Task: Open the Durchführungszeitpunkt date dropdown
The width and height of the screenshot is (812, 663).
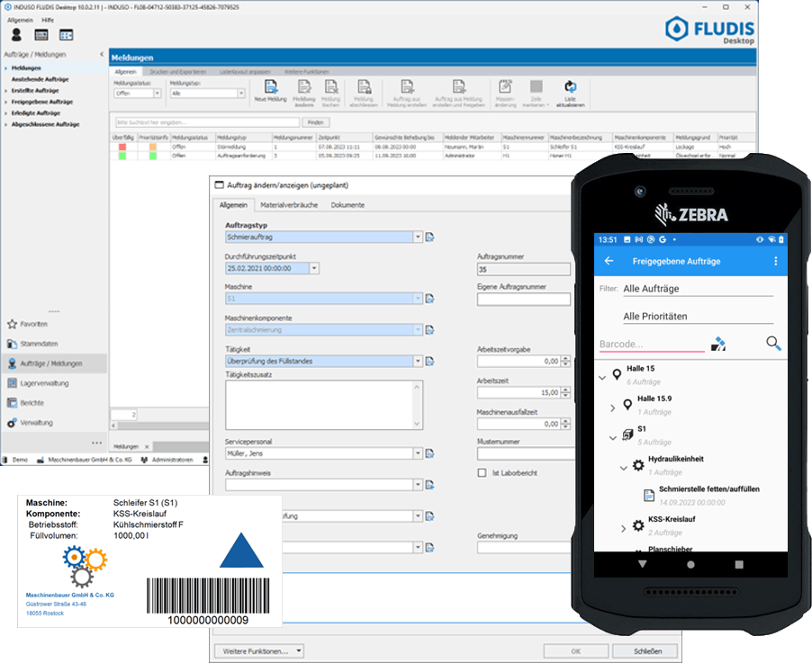Action: (x=314, y=268)
